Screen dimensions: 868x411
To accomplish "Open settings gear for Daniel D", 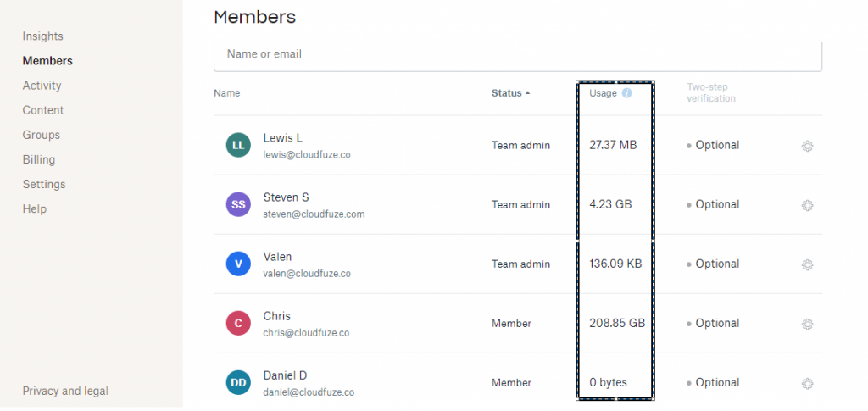I will point(807,383).
